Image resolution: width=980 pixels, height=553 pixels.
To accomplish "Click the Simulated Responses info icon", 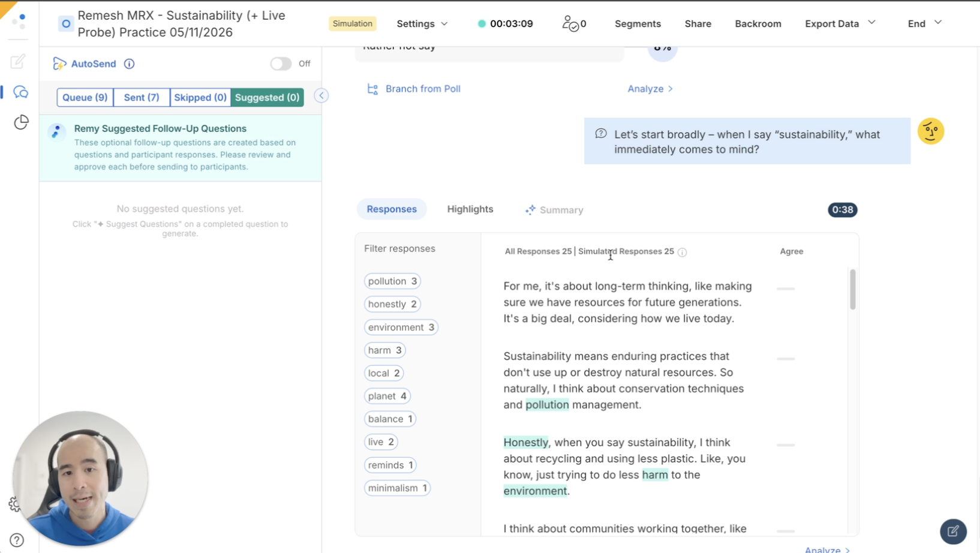I will coord(682,252).
